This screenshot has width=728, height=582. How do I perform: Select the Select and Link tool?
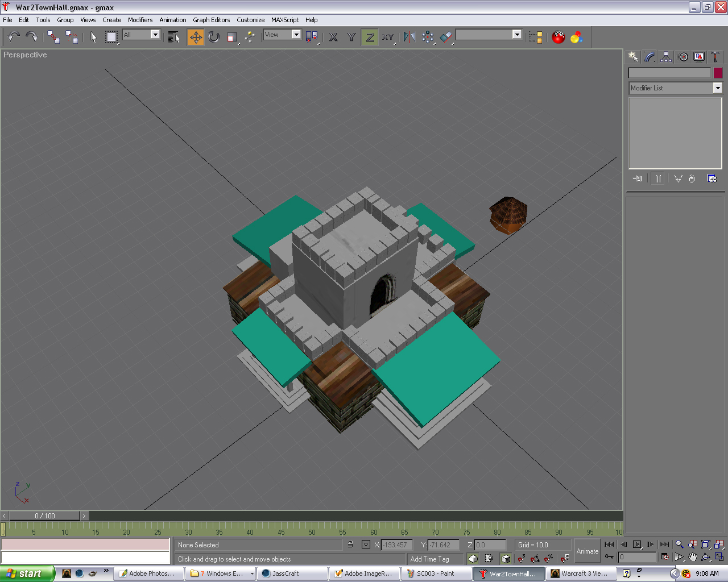[53, 37]
